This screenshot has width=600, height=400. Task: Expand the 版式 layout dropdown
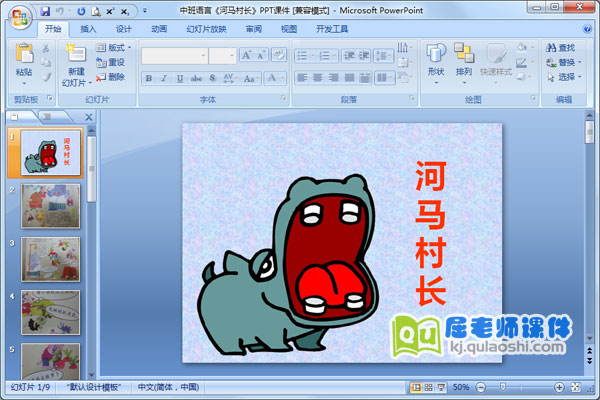[114, 47]
